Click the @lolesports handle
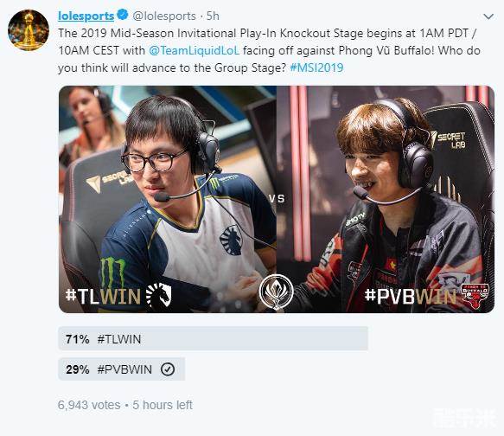This screenshot has height=436, width=504. 164,16
